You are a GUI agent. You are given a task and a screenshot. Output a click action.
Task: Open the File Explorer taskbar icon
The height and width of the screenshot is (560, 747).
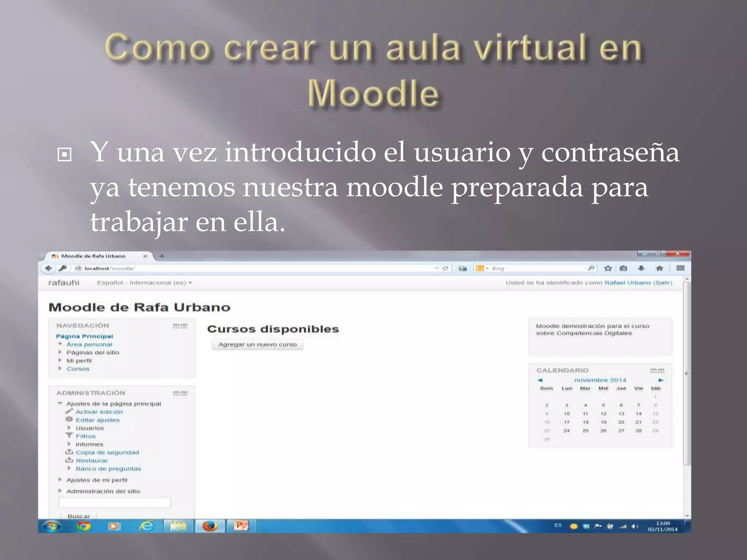[x=178, y=526]
